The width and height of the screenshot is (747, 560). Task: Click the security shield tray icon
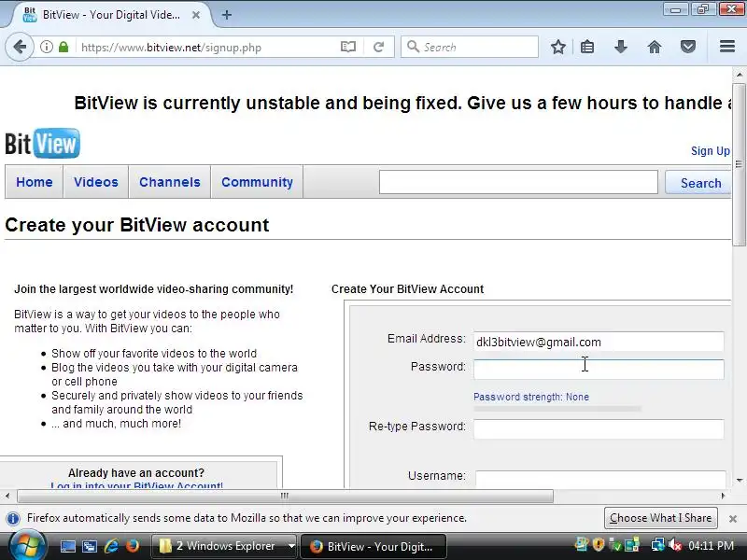click(599, 544)
